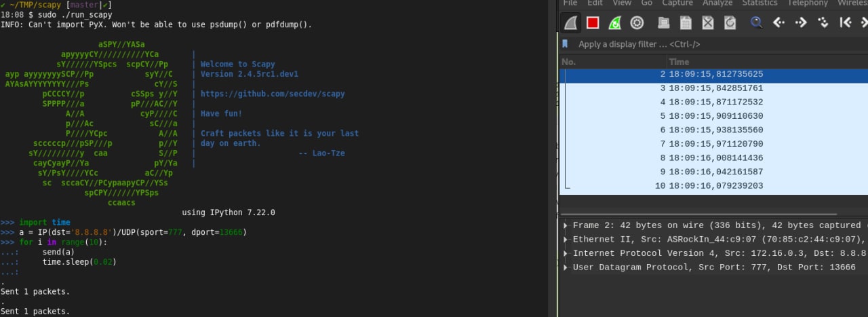Expand User Datagram Protocol row
868x317 pixels.
pos(566,267)
